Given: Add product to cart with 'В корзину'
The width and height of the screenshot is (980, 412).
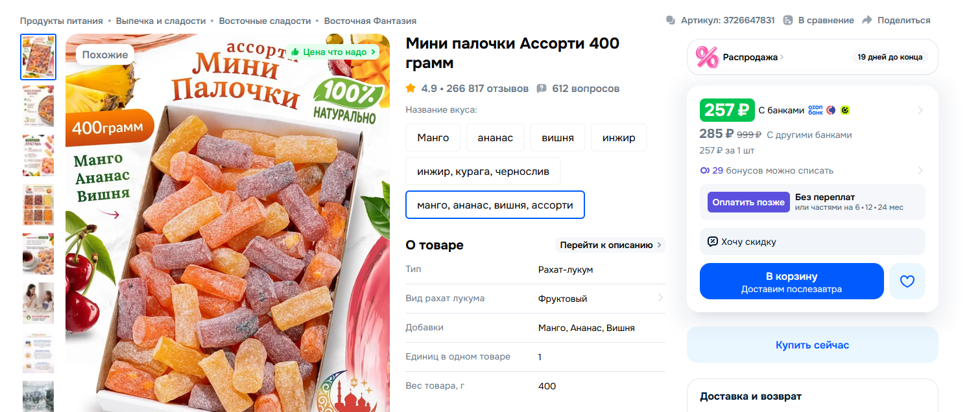Looking at the screenshot, I should (792, 281).
